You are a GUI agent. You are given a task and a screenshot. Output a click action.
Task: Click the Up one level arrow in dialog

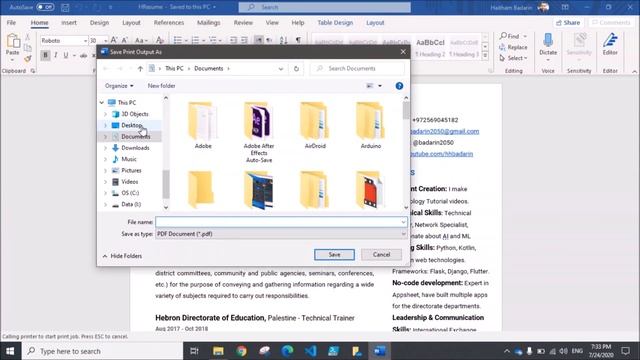click(140, 69)
